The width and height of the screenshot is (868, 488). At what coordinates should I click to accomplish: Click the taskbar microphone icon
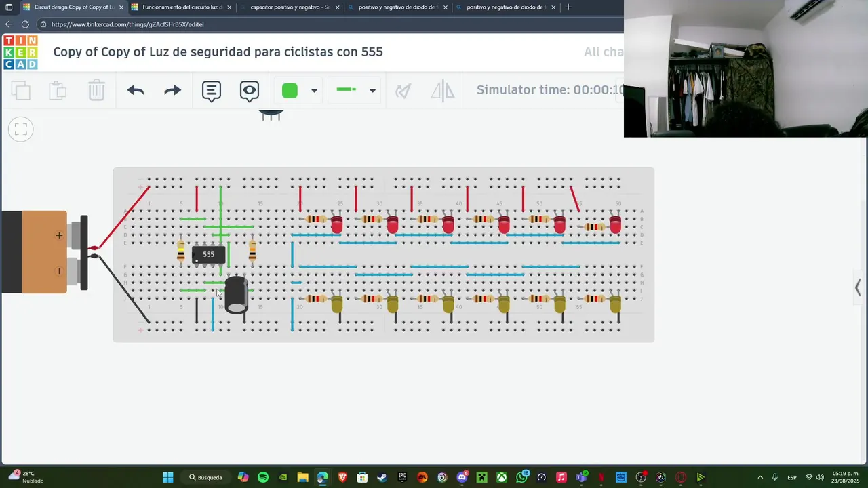click(774, 477)
